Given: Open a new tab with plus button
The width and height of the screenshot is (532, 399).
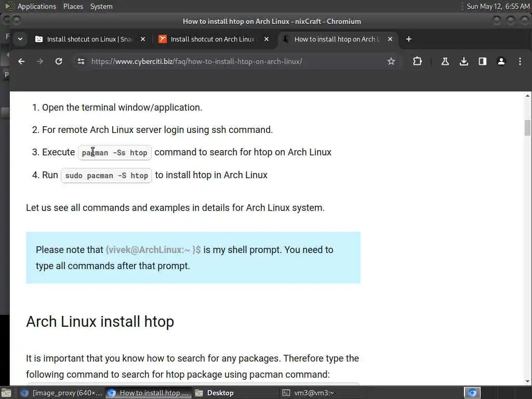Looking at the screenshot, I should coord(409,39).
